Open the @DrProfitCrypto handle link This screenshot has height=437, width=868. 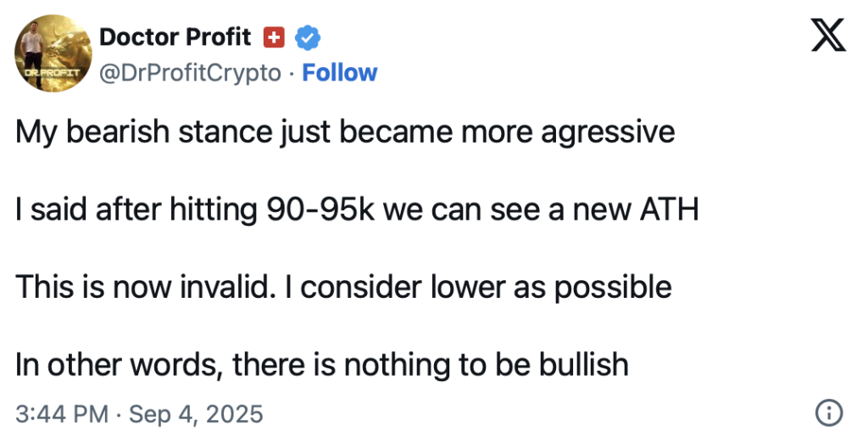pyautogui.click(x=190, y=73)
